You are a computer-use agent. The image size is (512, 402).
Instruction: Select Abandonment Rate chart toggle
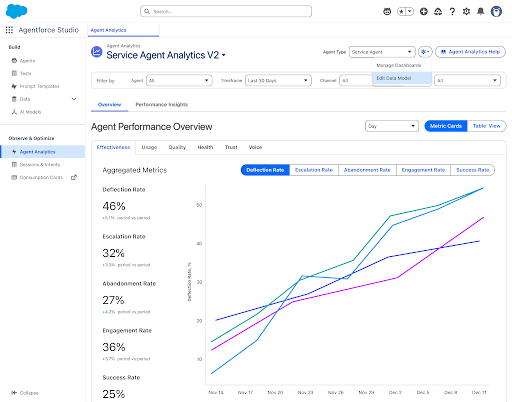click(367, 170)
